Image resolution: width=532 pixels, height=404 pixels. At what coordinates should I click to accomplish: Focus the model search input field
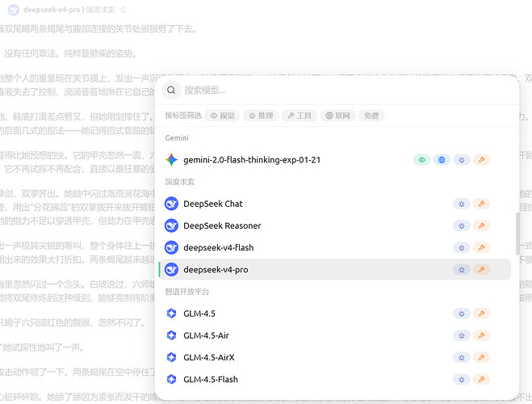click(346, 90)
